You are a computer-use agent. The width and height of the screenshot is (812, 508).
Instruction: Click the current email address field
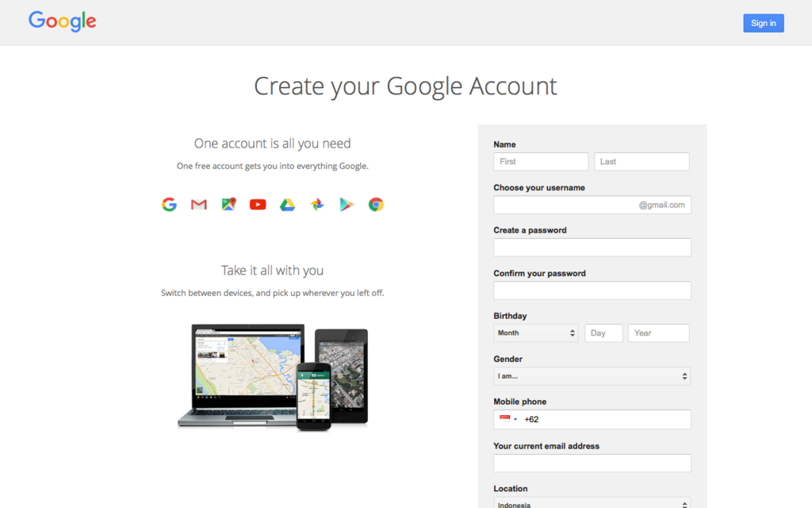tap(592, 463)
